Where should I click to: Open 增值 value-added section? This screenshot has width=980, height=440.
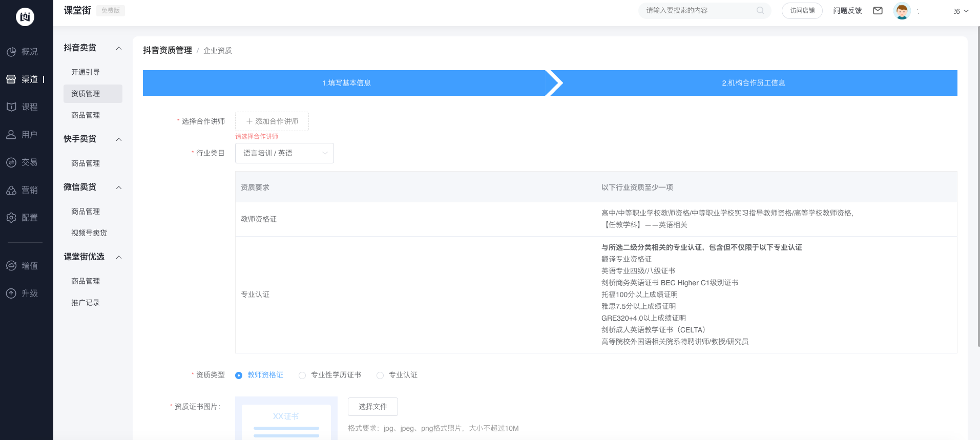(x=22, y=266)
